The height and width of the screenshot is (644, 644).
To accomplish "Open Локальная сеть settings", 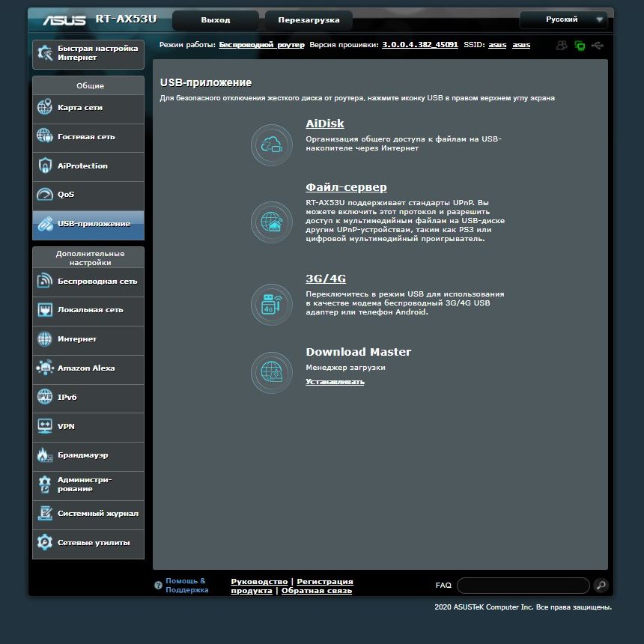I will (88, 312).
